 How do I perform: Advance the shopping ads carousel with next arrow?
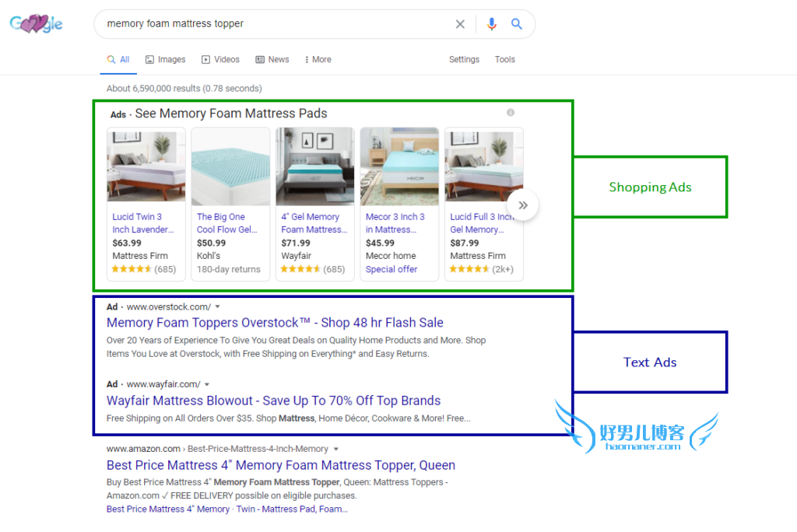(x=523, y=205)
